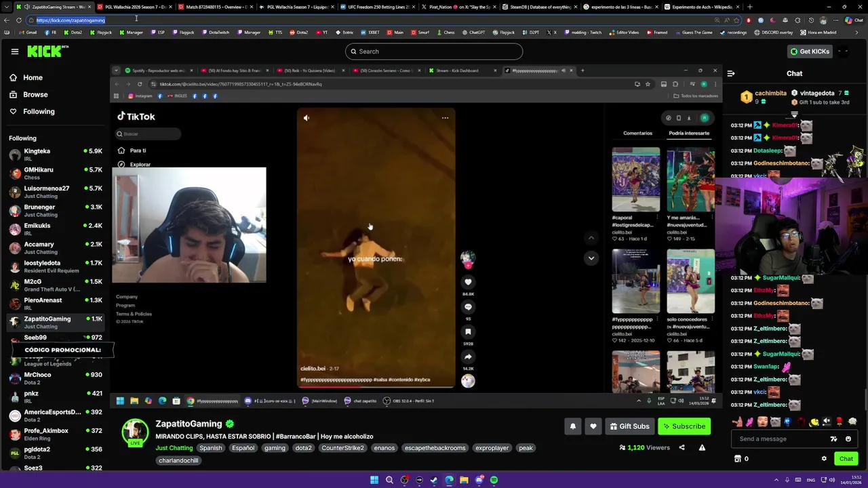Click the Kick logo

pos(47,51)
